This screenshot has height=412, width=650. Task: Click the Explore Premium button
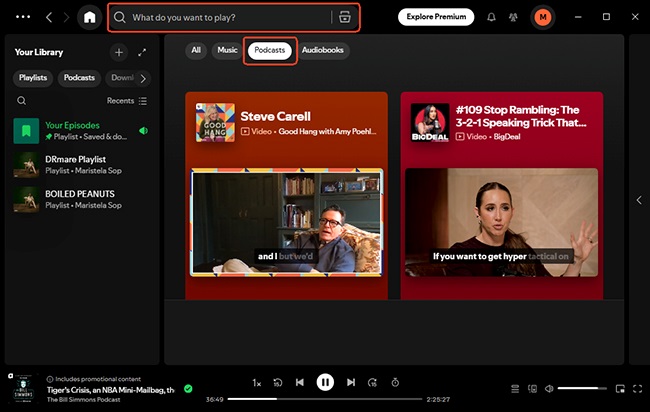[x=436, y=17]
